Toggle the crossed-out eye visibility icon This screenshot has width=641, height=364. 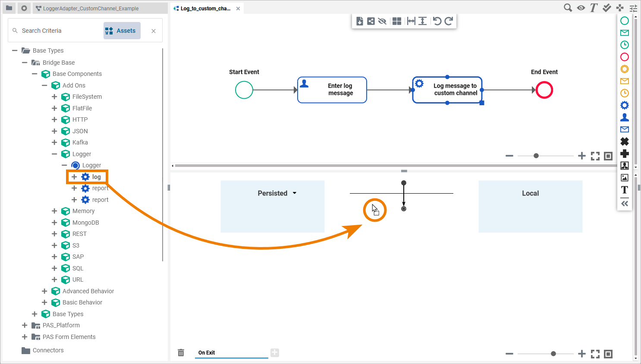382,21
